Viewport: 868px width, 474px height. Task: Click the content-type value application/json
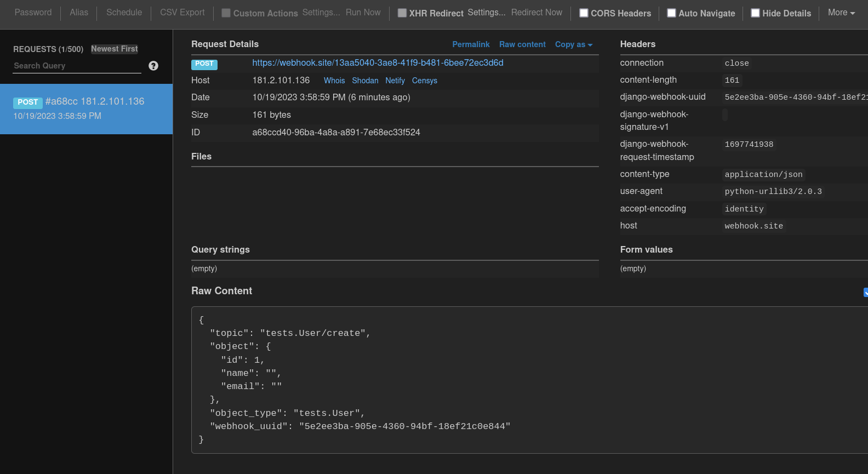(x=763, y=175)
